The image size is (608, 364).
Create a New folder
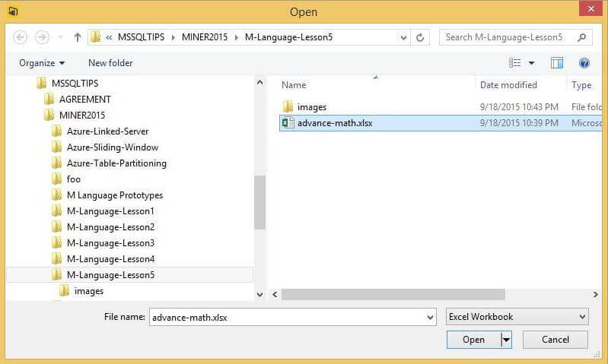click(x=110, y=63)
